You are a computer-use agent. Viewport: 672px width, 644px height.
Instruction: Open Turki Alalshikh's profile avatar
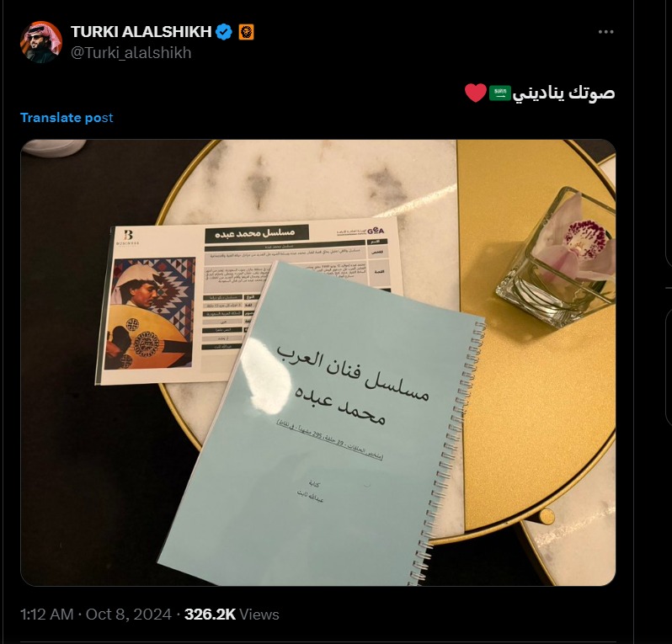tap(41, 42)
